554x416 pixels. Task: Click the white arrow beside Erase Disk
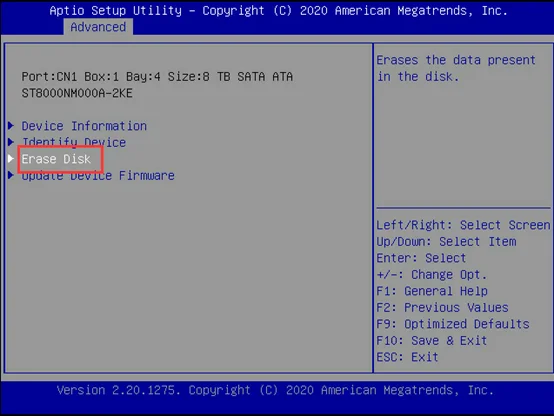[11, 158]
